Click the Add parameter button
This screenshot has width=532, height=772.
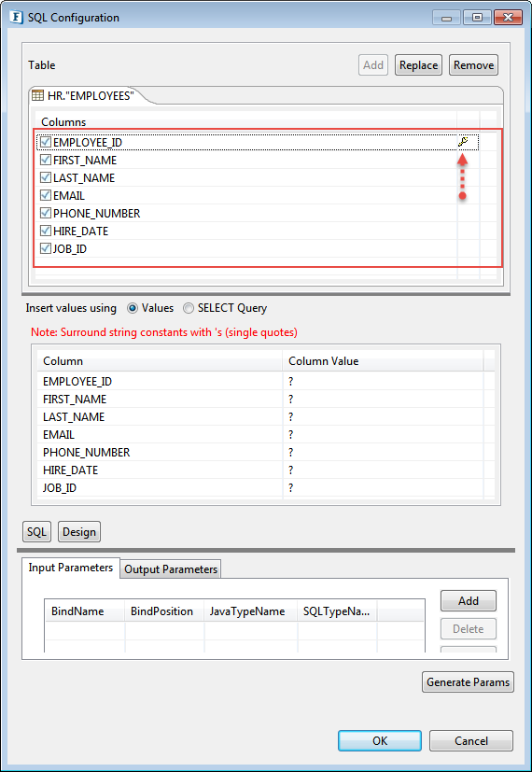pos(468,600)
